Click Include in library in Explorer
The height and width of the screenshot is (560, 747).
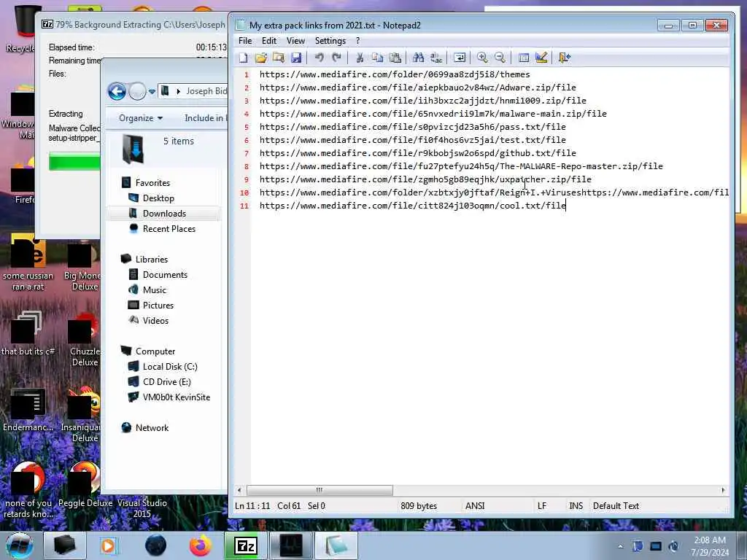pos(206,118)
